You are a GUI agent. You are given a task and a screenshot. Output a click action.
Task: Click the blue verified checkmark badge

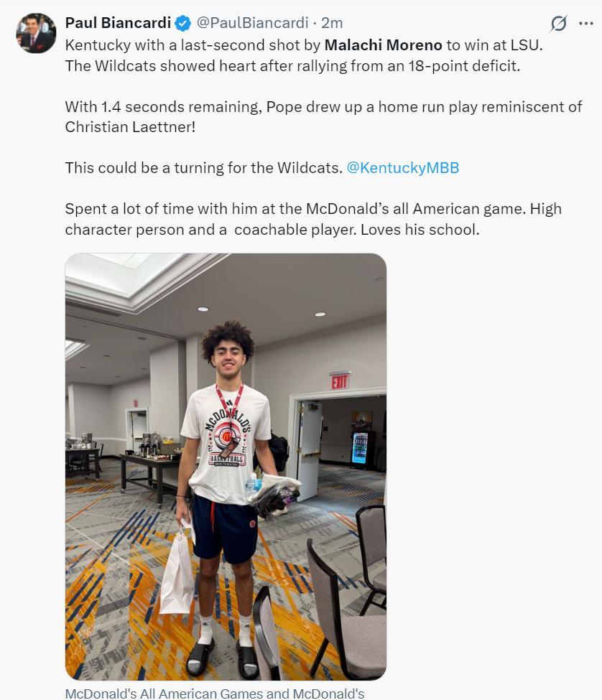[x=183, y=23]
